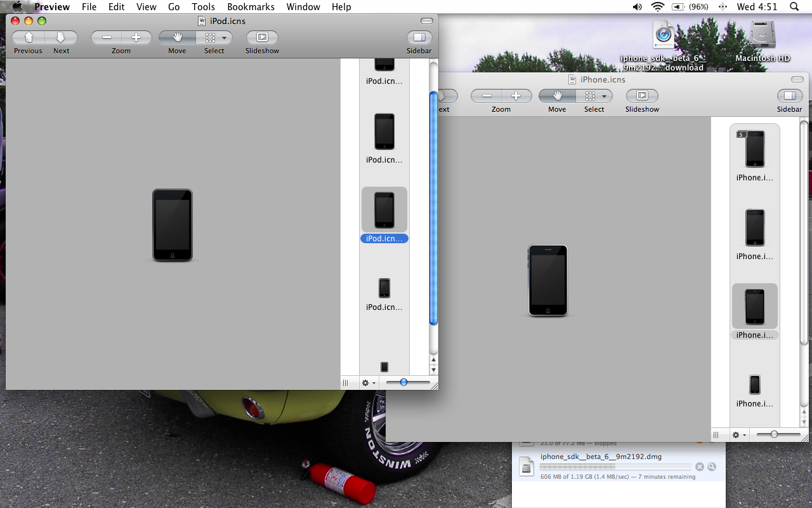Viewport: 812px width, 508px height.
Task: Toggle Sidebar in iPod.icns window
Action: point(419,37)
